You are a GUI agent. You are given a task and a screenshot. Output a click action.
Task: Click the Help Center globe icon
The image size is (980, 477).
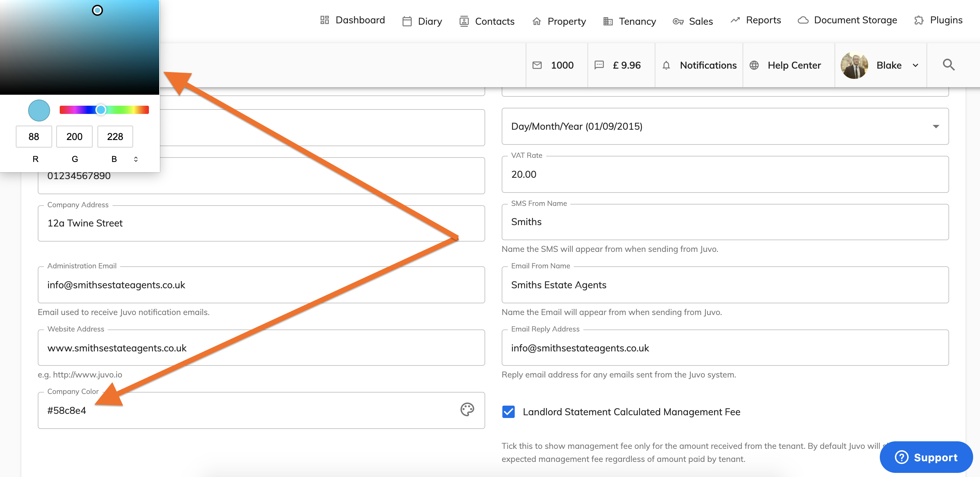(x=754, y=66)
